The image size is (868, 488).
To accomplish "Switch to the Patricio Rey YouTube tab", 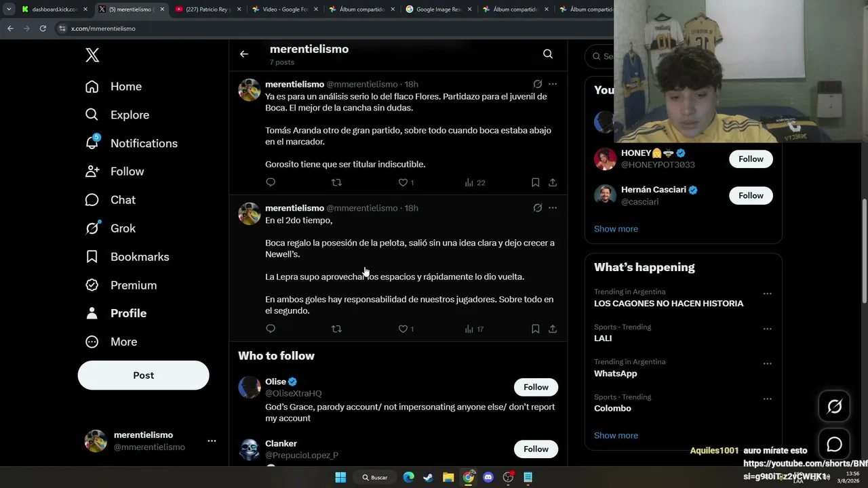I will coord(208,9).
